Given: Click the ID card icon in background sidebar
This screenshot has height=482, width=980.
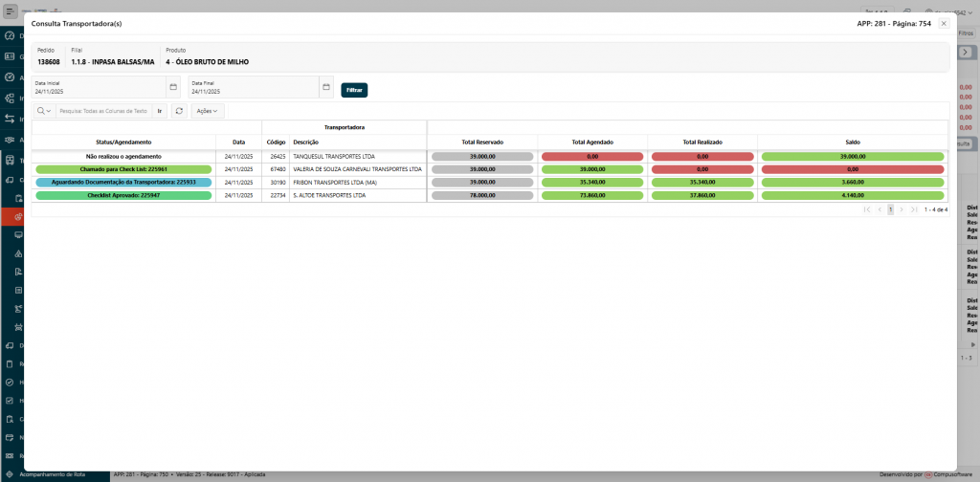Looking at the screenshot, I should (x=10, y=56).
